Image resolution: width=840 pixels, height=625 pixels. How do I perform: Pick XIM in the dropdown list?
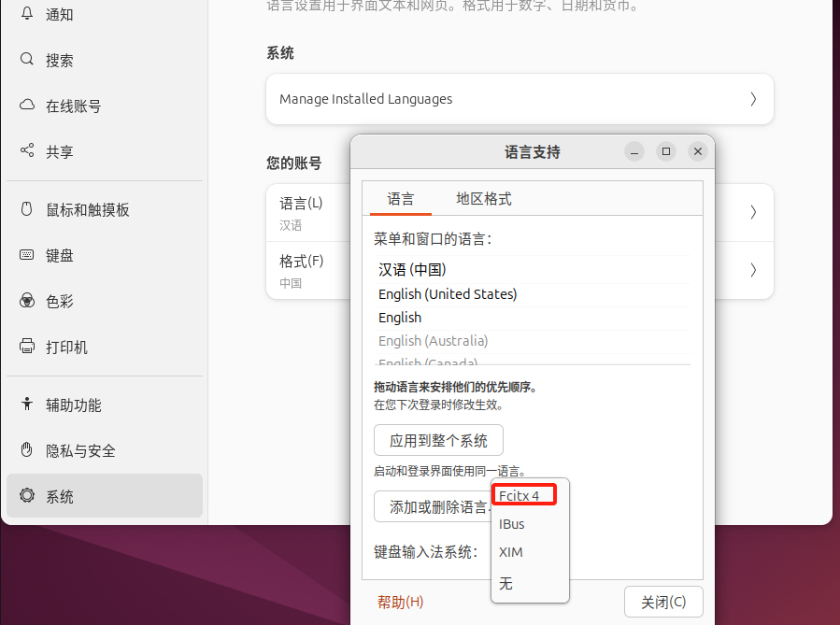(511, 552)
